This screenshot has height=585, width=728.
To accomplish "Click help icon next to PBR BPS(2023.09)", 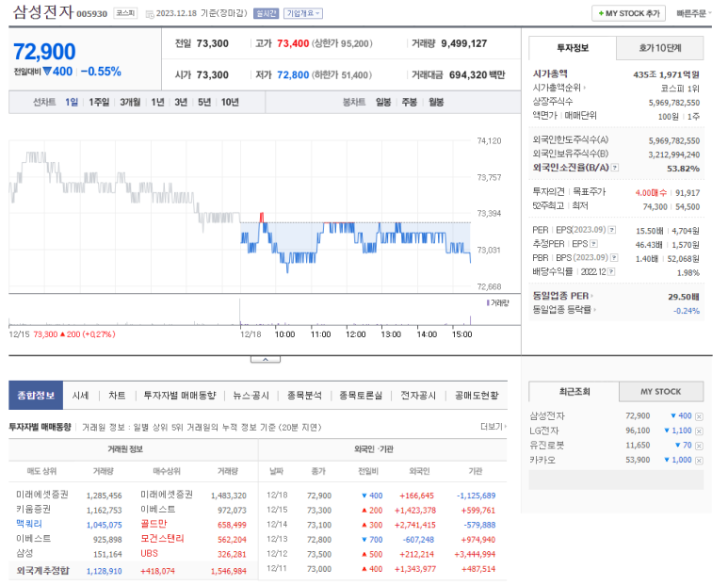I will click(614, 258).
